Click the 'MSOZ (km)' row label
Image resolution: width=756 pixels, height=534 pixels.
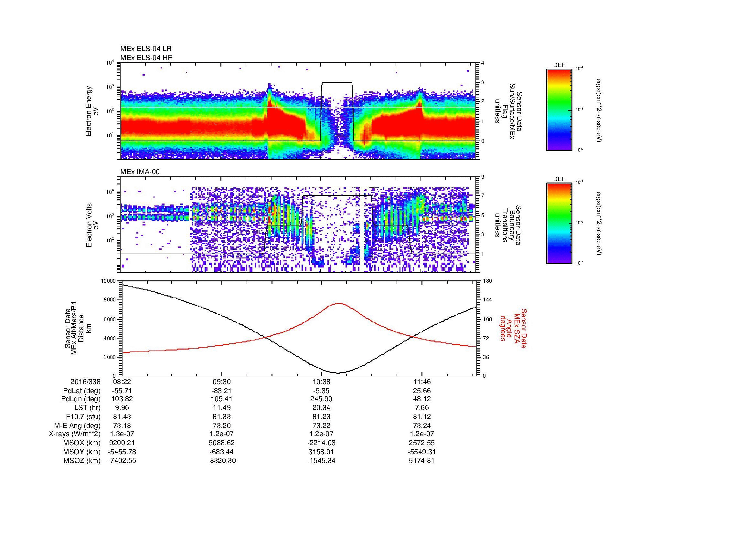[82, 461]
